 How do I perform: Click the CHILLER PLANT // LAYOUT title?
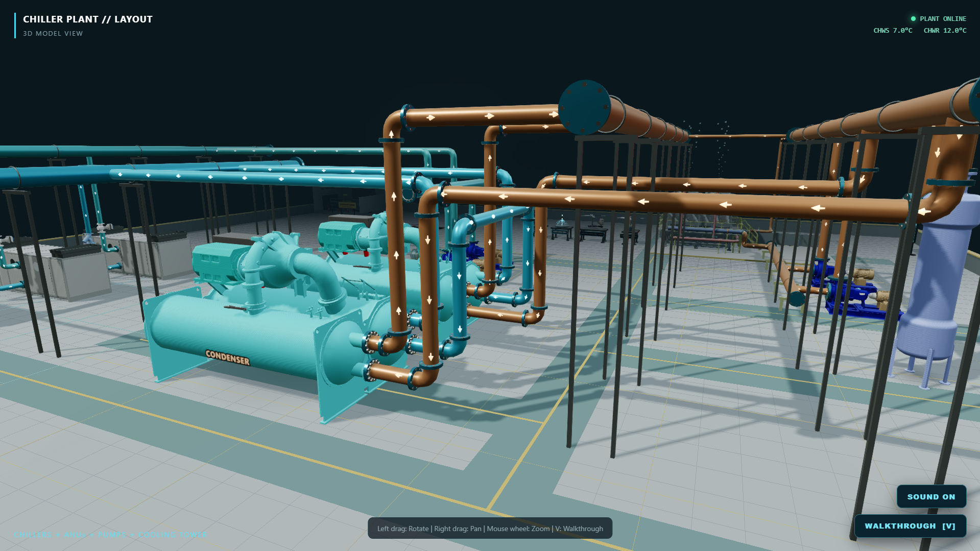click(x=88, y=19)
